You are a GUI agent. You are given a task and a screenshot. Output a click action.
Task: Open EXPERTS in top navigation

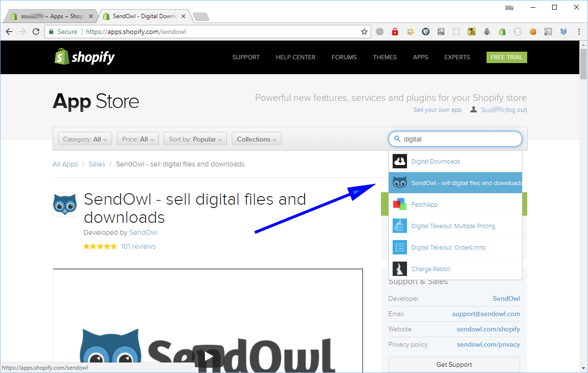(x=457, y=57)
